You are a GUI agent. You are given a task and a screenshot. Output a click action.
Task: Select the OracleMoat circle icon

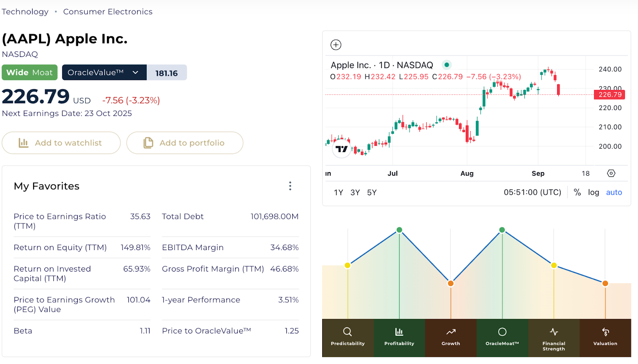pyautogui.click(x=502, y=331)
